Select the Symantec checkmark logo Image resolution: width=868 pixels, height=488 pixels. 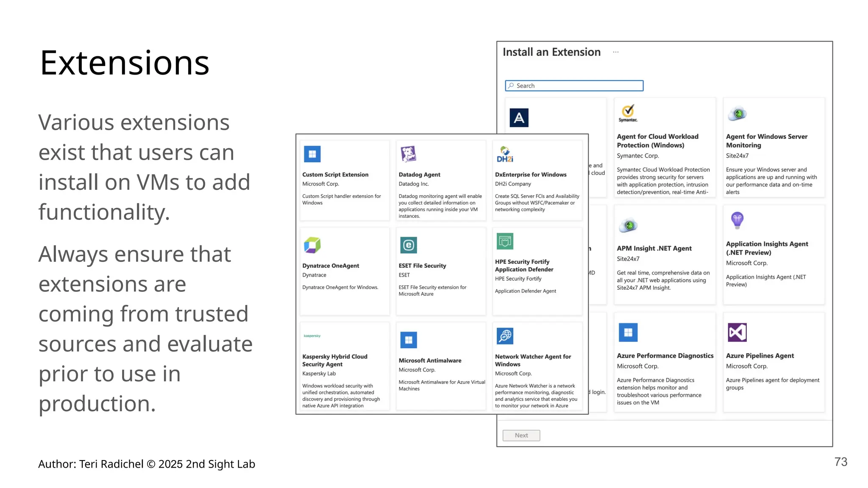coord(628,114)
